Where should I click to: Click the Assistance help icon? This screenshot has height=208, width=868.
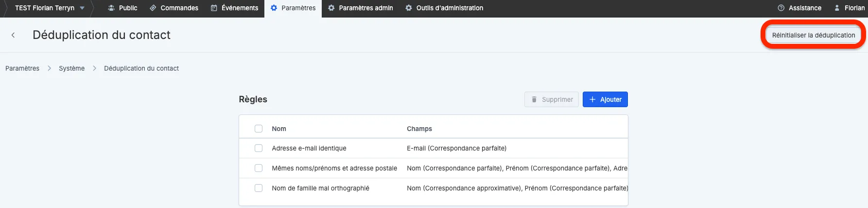click(x=781, y=8)
